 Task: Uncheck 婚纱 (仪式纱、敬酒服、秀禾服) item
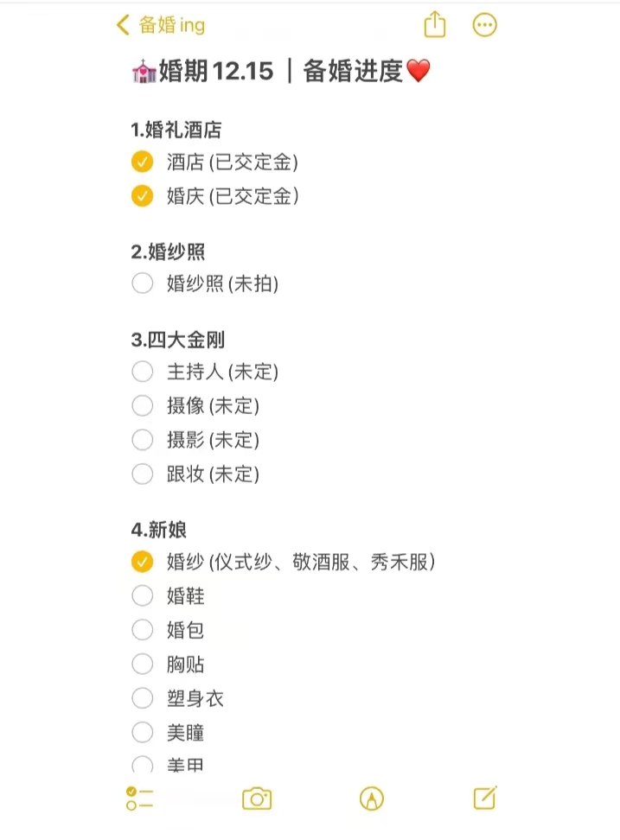coord(142,562)
